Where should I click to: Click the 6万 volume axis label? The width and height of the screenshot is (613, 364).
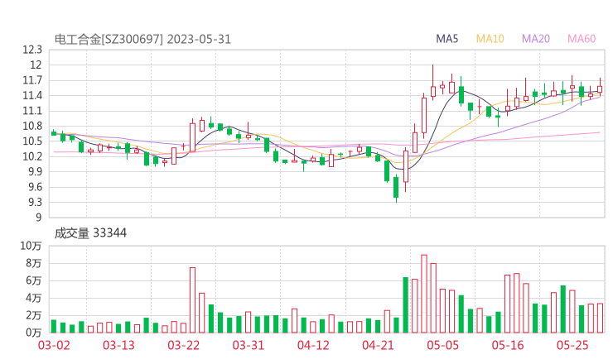(x=34, y=280)
